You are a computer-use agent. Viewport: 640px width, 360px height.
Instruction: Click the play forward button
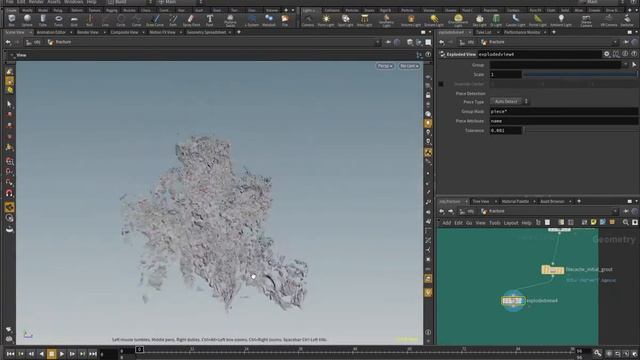(62, 354)
